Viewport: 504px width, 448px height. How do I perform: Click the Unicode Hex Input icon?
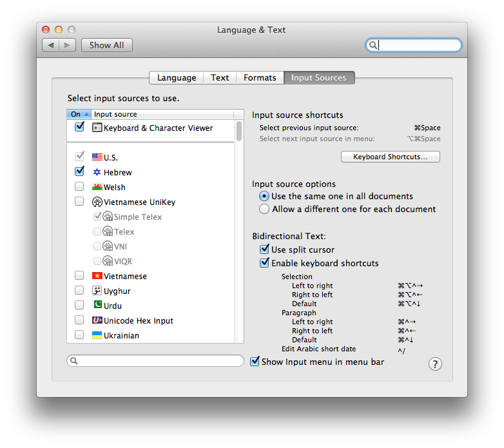(97, 320)
